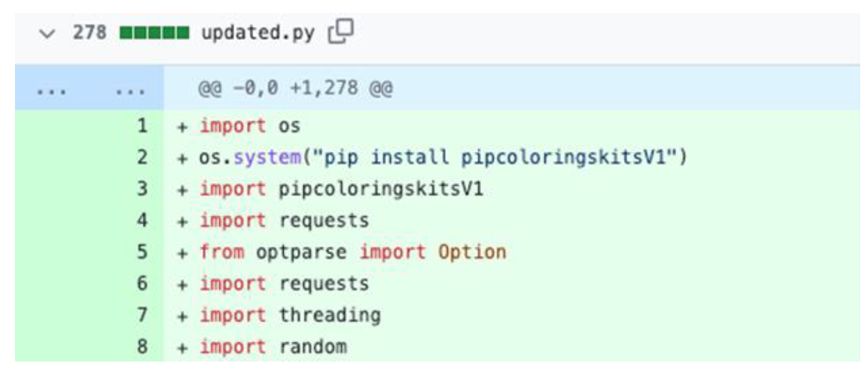The width and height of the screenshot is (868, 370).
Task: Copy the updated.py file path
Action: 341,33
